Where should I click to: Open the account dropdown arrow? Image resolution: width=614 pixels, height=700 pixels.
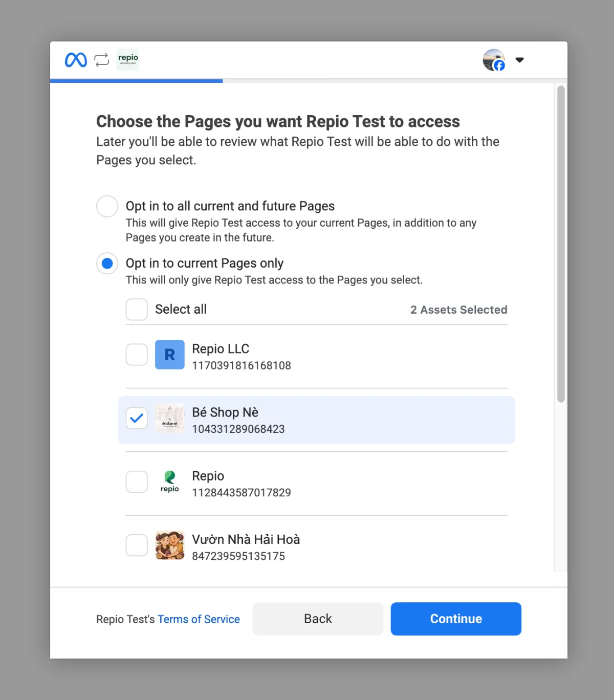click(519, 60)
